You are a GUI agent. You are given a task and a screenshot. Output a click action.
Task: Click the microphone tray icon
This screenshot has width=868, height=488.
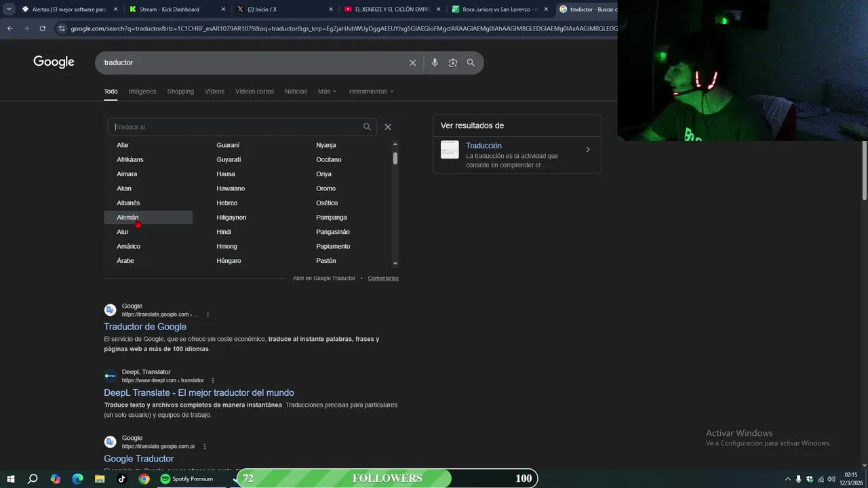coord(798,479)
